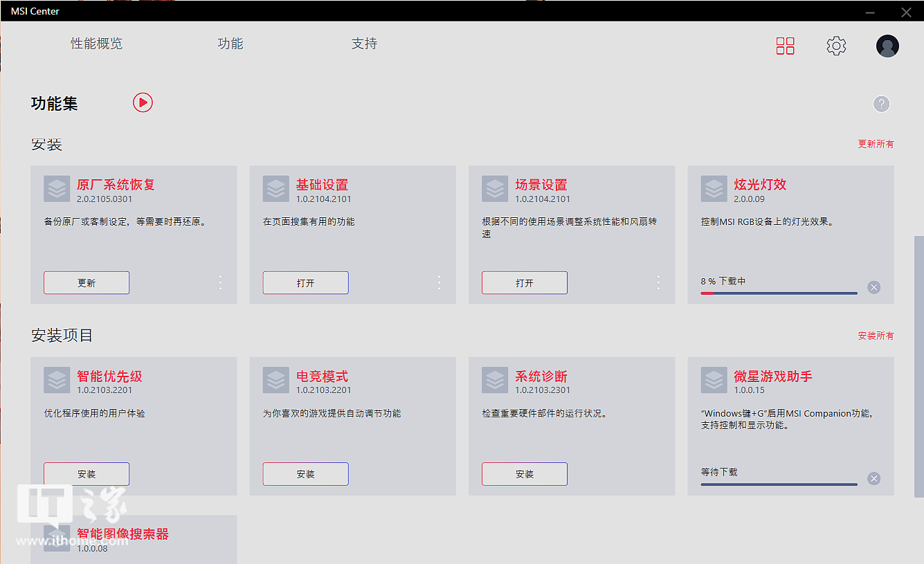This screenshot has height=564, width=924.
Task: Open more options for 场景设置
Action: [x=658, y=282]
